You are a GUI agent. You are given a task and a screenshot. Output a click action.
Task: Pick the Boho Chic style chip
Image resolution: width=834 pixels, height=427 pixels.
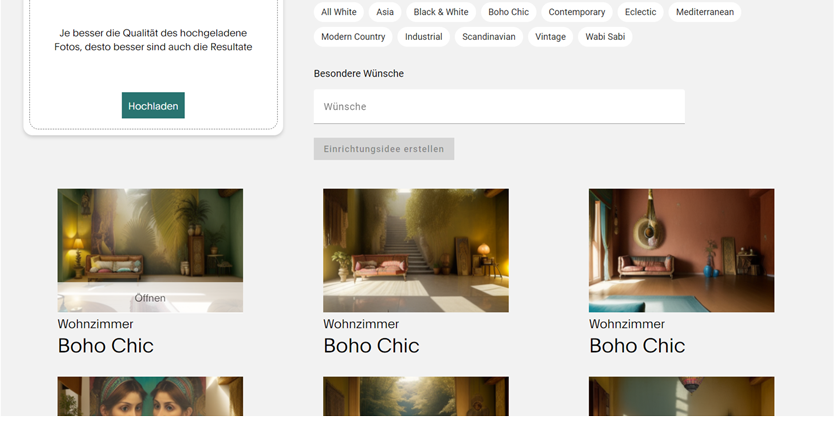point(508,12)
